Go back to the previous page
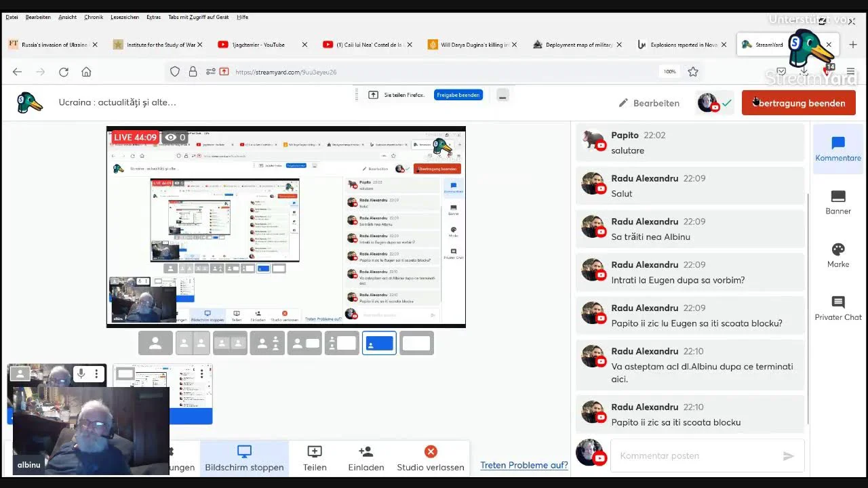The height and width of the screenshot is (488, 868). click(x=17, y=72)
